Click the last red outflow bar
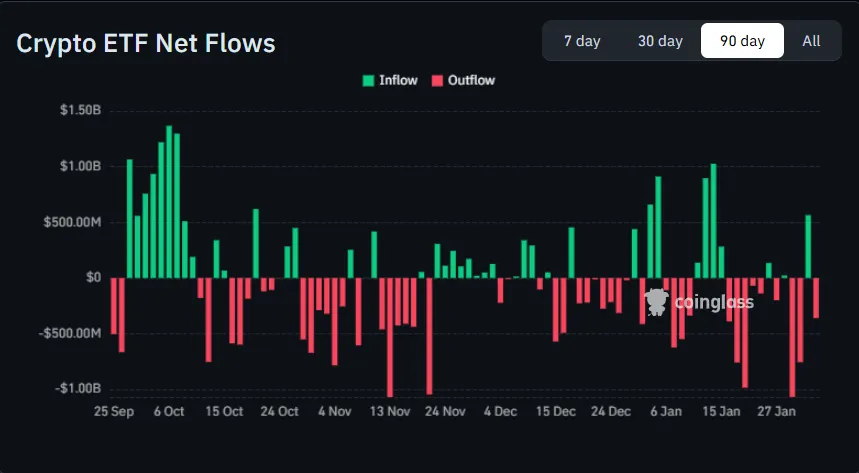This screenshot has width=859, height=473. point(816,298)
